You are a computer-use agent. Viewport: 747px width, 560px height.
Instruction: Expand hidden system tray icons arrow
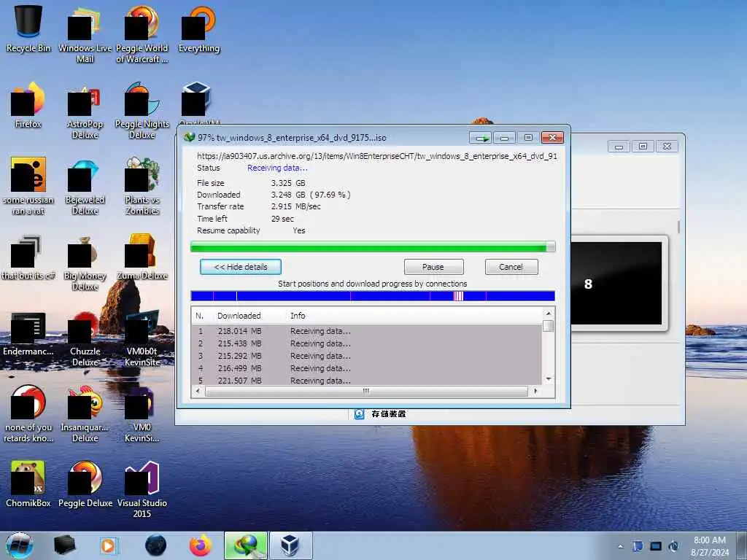[620, 546]
